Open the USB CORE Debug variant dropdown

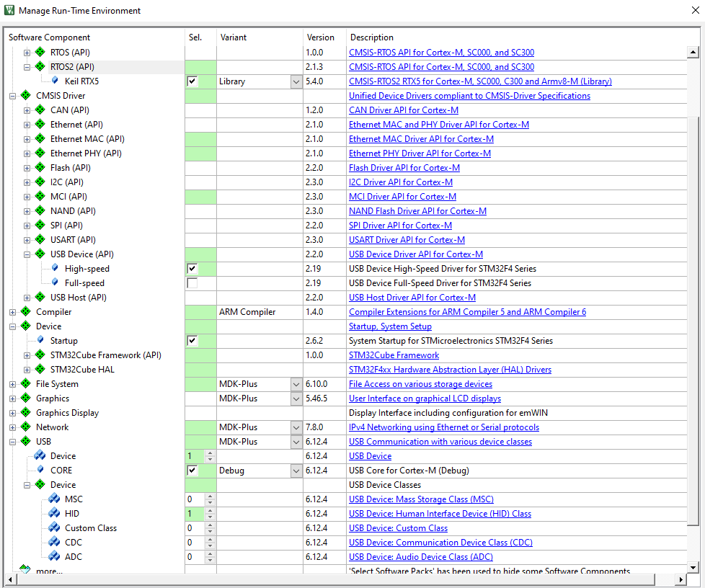pos(296,471)
